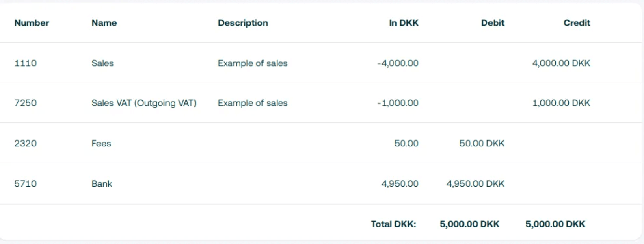Click the 1,000.00 DKK credit amount
644x244 pixels.
click(x=561, y=103)
